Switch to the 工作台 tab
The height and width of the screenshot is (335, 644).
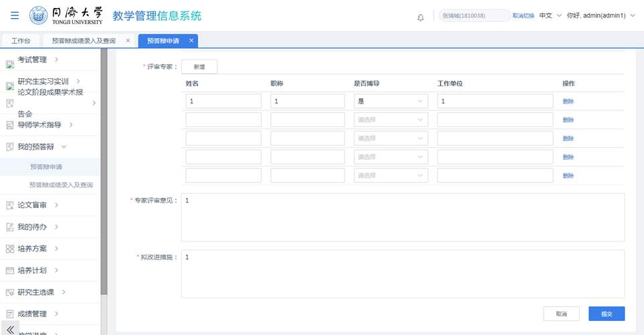[x=21, y=41]
